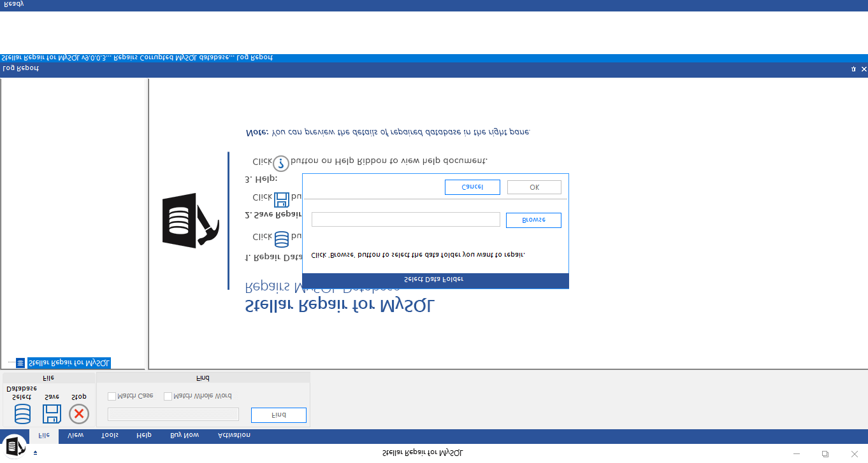This screenshot has height=463, width=868.
Task: Click the Browse button in the dialog
Action: (533, 220)
